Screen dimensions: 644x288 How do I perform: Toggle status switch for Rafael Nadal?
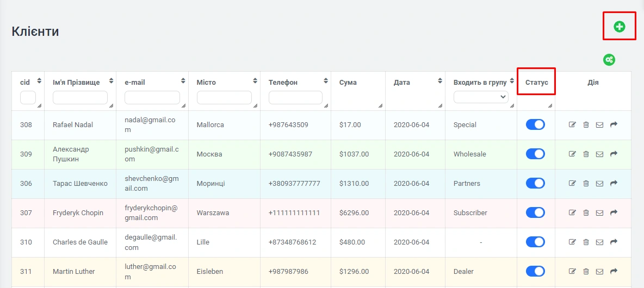pyautogui.click(x=535, y=125)
